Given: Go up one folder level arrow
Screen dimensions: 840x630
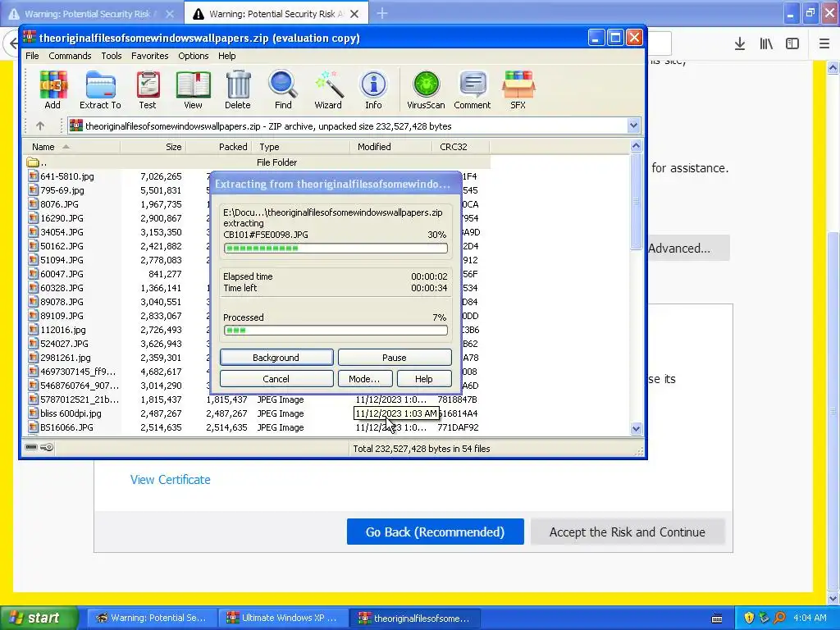Looking at the screenshot, I should click(x=40, y=126).
